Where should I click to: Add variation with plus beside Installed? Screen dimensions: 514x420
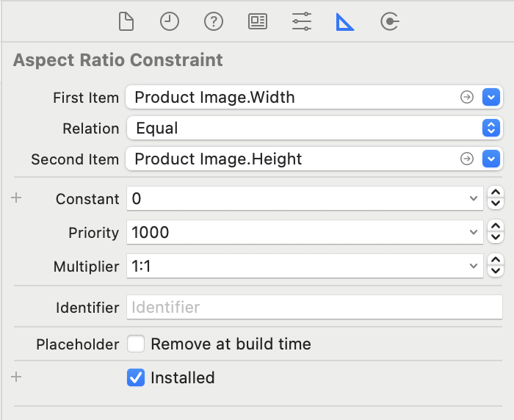pyautogui.click(x=17, y=377)
